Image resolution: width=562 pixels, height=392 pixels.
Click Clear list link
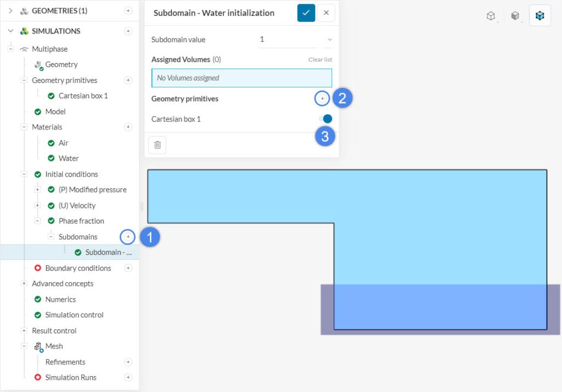pyautogui.click(x=320, y=59)
